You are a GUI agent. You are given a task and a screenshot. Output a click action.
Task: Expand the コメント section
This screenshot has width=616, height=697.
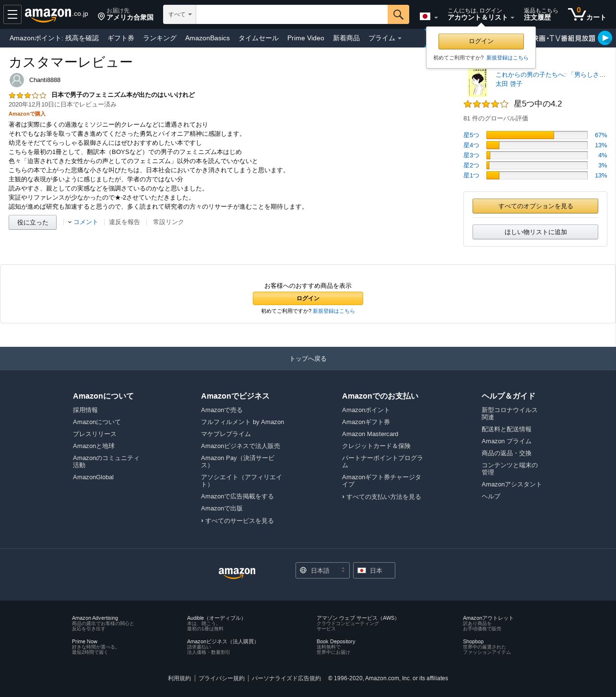coord(83,222)
